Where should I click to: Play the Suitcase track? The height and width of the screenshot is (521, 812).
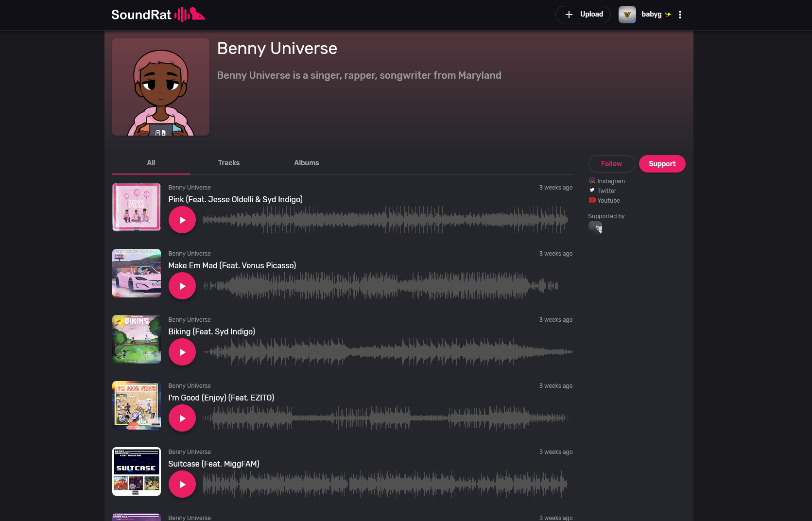[x=182, y=485]
